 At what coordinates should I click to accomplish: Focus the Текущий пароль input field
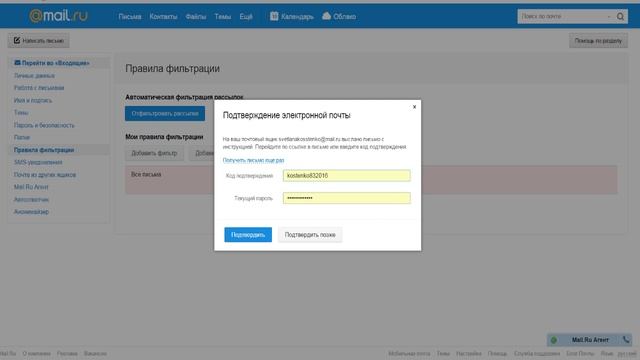[347, 198]
